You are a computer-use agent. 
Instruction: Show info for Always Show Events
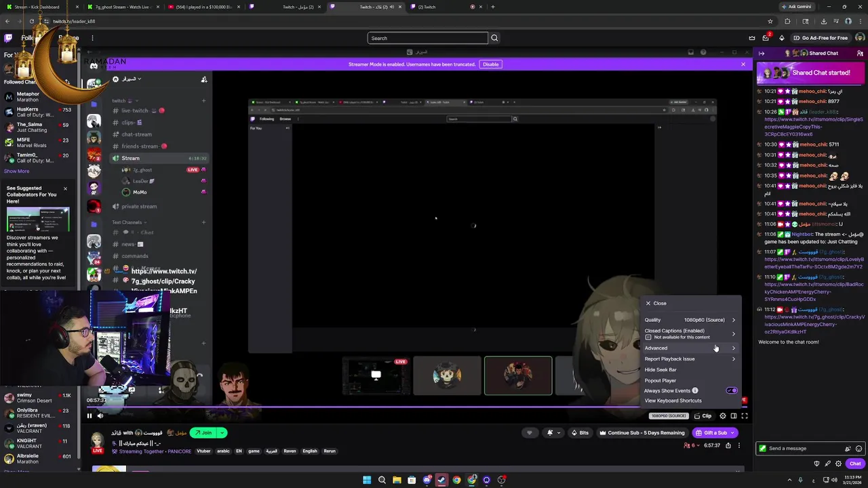pos(695,391)
